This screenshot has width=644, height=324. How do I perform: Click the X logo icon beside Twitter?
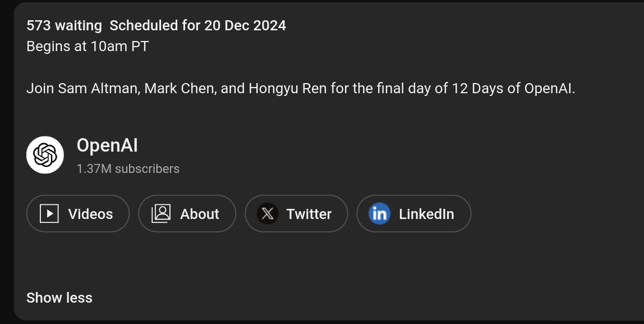pyautogui.click(x=268, y=214)
